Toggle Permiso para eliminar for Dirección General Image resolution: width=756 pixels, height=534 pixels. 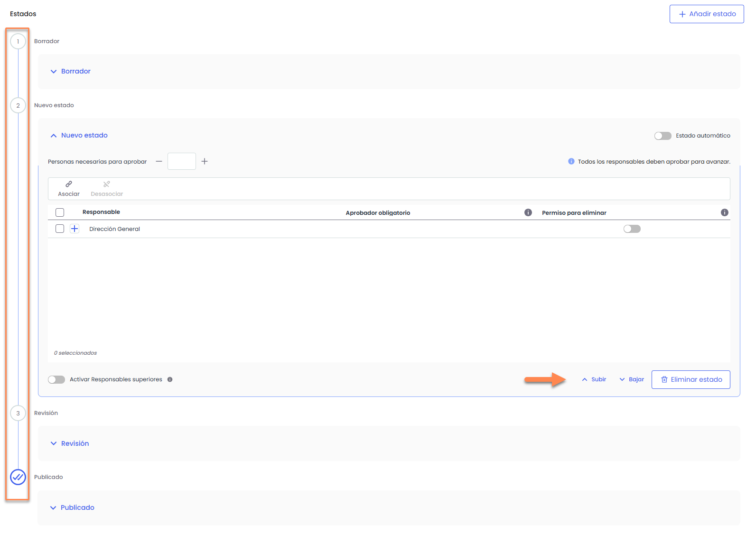coord(632,229)
